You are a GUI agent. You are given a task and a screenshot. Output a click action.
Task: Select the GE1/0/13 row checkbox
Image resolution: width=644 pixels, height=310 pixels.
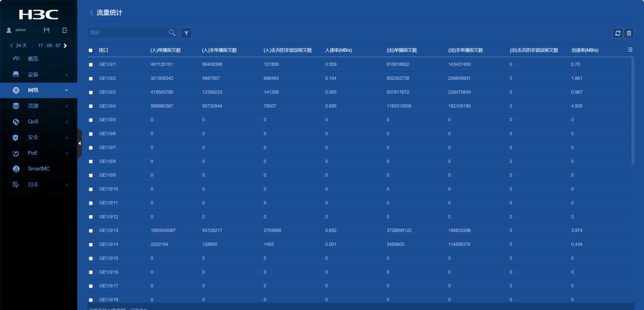click(x=91, y=231)
